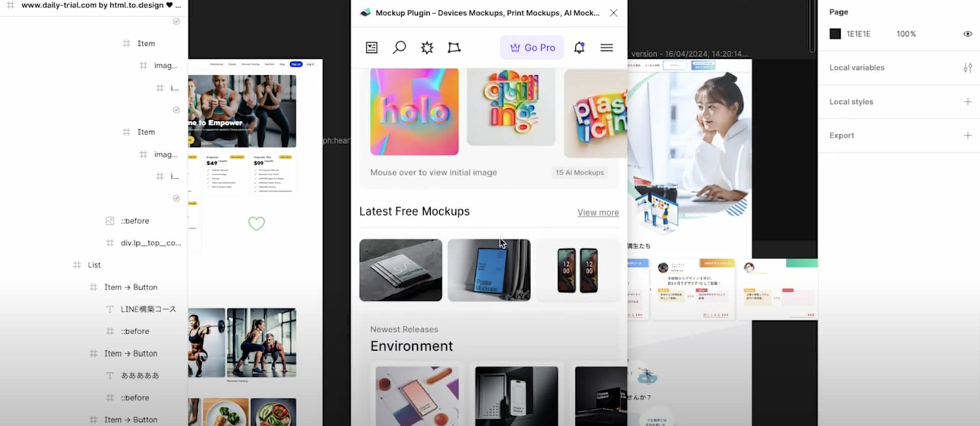Add a new local style
This screenshot has height=426, width=980.
pos(967,102)
